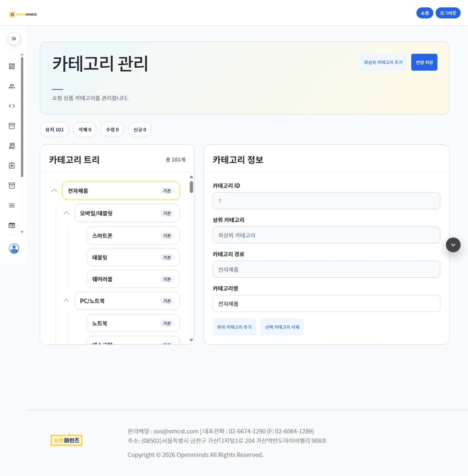Viewport: 468px width, 476px height.
Task: Select 스마트폰 in category tree
Action: [133, 236]
